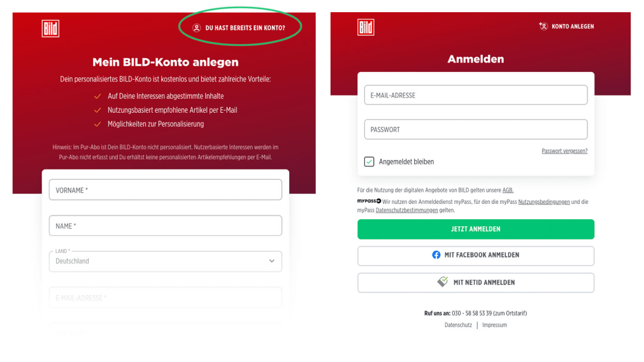The width and height of the screenshot is (644, 362).
Task: Click the user icon beside 'Du hast bereits ein Konto?'
Action: (197, 28)
